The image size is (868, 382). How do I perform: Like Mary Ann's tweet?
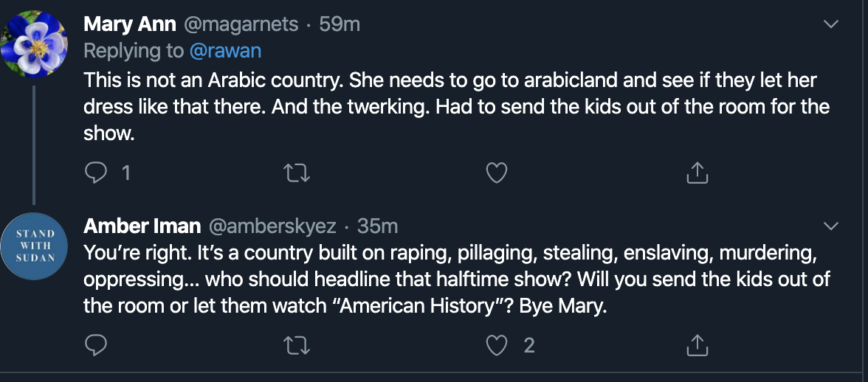497,173
